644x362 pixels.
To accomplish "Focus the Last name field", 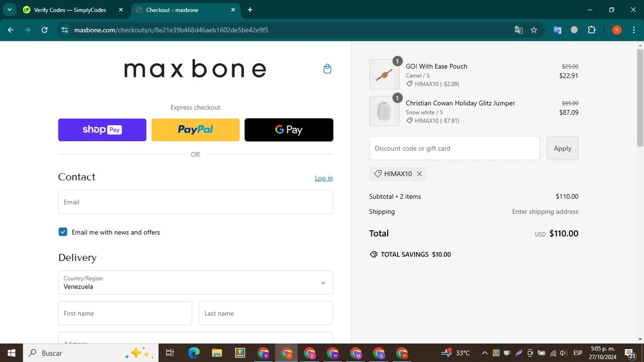I will click(x=266, y=313).
